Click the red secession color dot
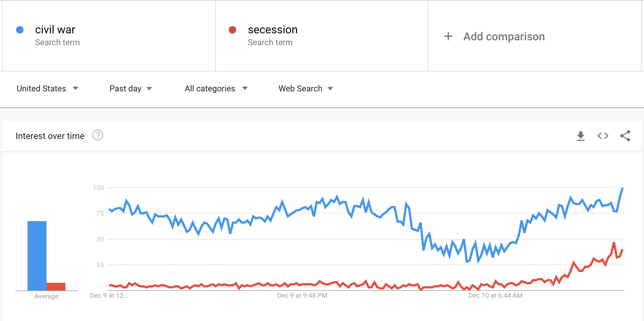The image size is (644, 321). tap(232, 30)
